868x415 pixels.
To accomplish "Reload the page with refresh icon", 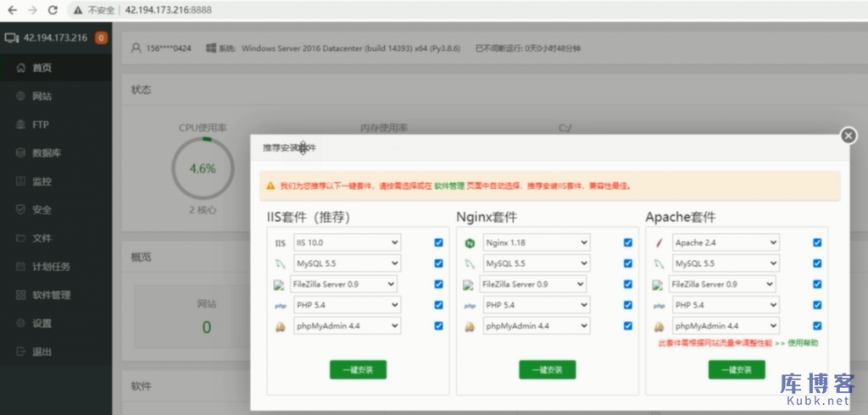I will (x=53, y=10).
